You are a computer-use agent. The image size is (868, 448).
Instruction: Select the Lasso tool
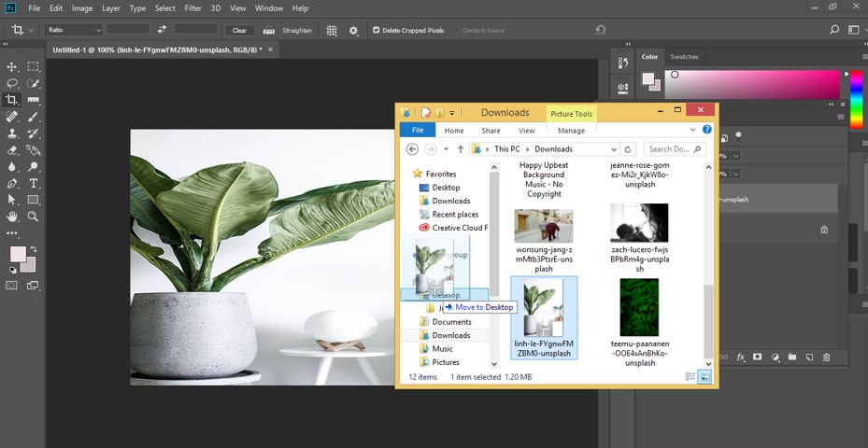point(12,83)
